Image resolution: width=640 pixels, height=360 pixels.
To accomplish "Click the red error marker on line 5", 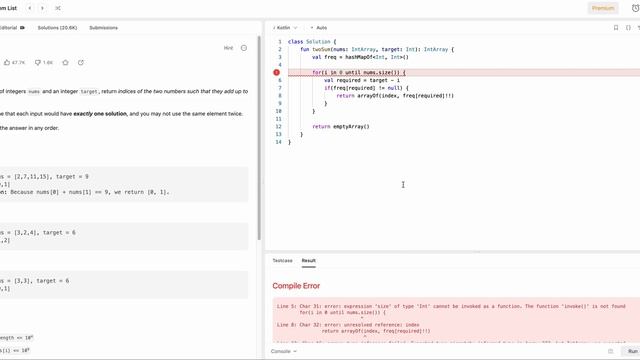I will click(x=276, y=72).
